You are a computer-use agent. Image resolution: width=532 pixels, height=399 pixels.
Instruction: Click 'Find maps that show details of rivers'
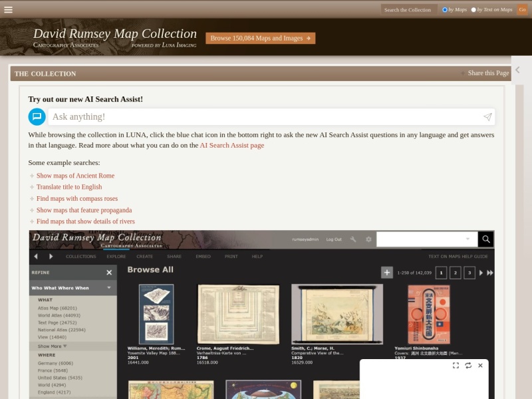[86, 221]
